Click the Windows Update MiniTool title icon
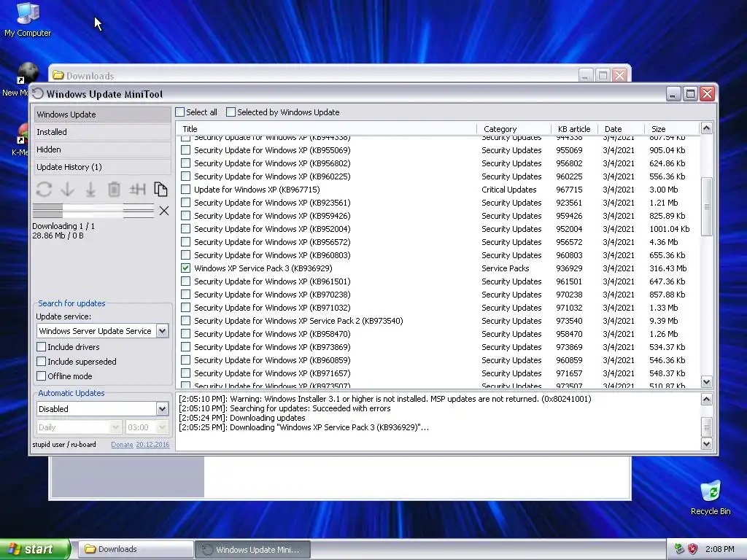This screenshot has width=747, height=560. pos(38,94)
